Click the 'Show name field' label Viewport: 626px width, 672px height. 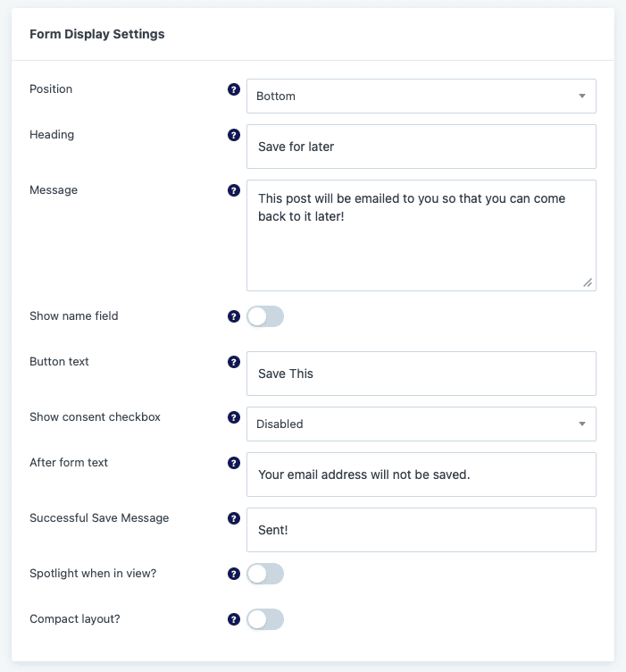(x=73, y=315)
